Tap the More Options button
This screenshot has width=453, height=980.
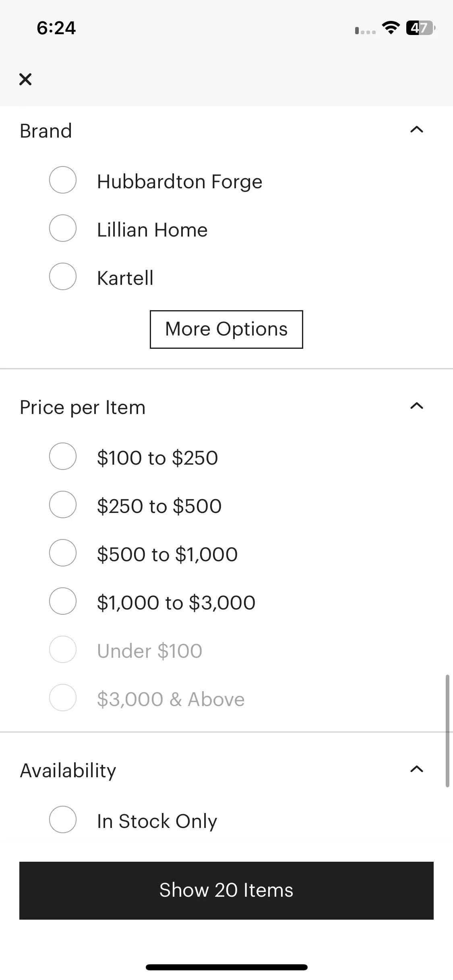pos(226,329)
